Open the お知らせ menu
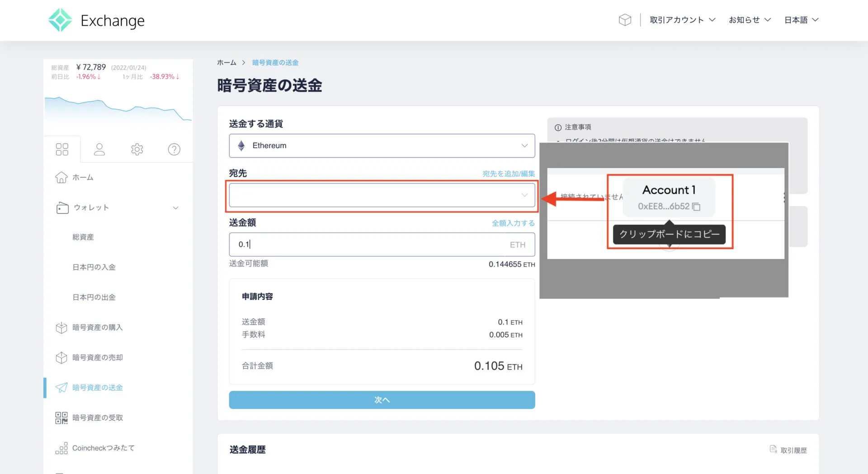The image size is (868, 474). tap(749, 19)
